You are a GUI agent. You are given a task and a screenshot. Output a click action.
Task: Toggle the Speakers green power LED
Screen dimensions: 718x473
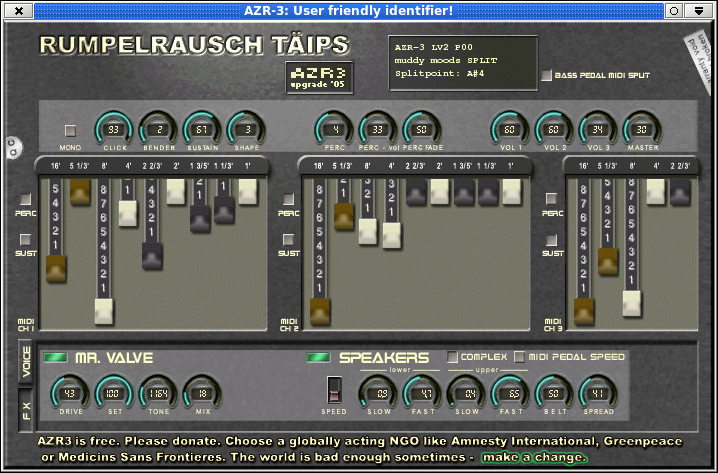point(318,357)
